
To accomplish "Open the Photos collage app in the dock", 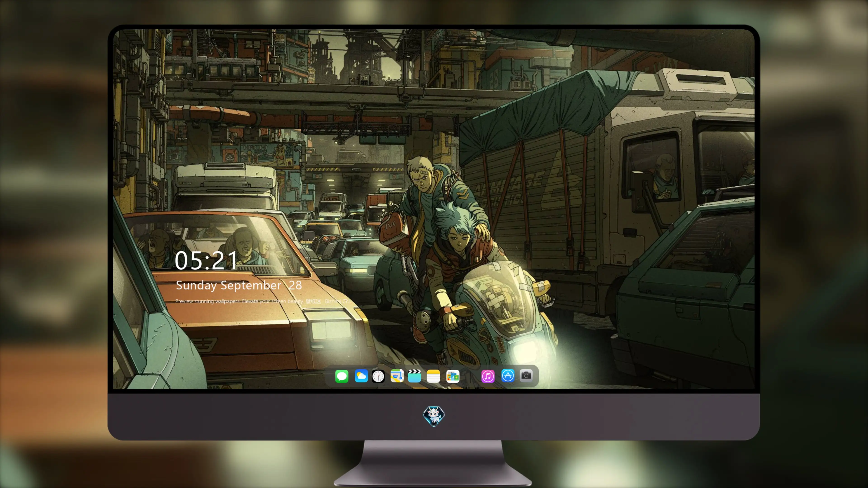I will [x=453, y=376].
